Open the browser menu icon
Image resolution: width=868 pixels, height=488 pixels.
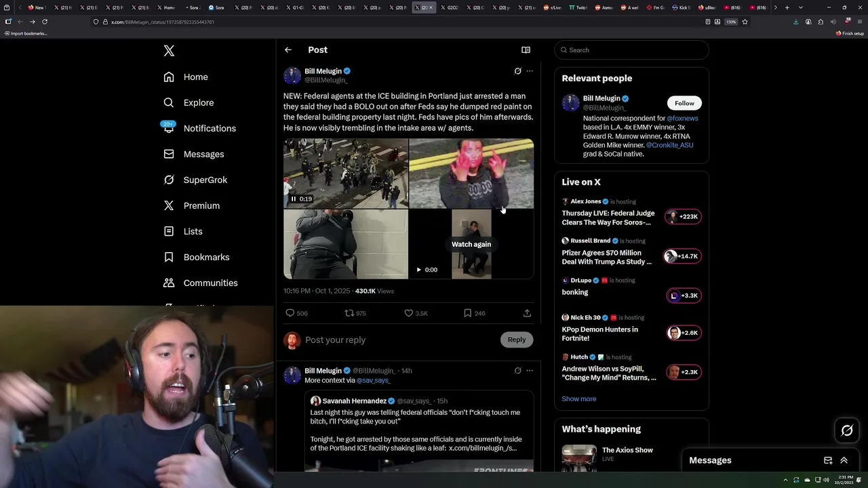coord(859,22)
